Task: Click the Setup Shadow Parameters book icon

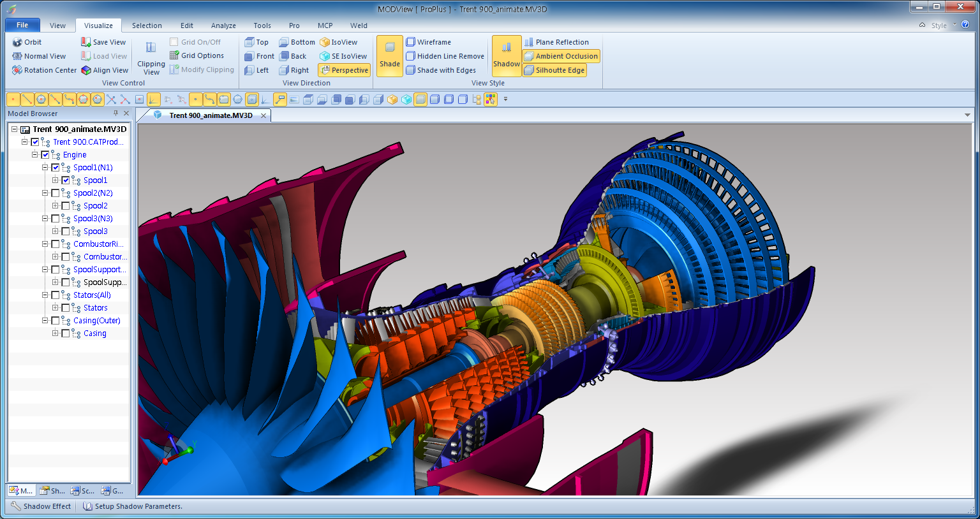Action: (x=87, y=506)
